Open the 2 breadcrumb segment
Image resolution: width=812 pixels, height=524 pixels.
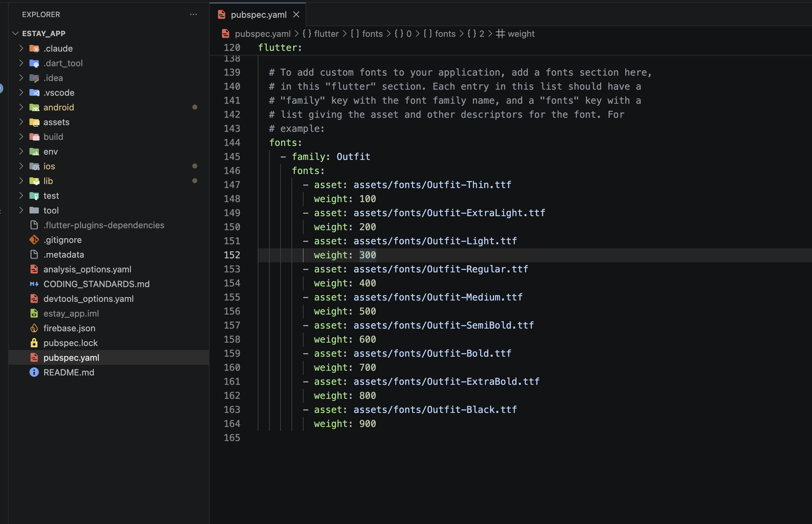coord(476,34)
